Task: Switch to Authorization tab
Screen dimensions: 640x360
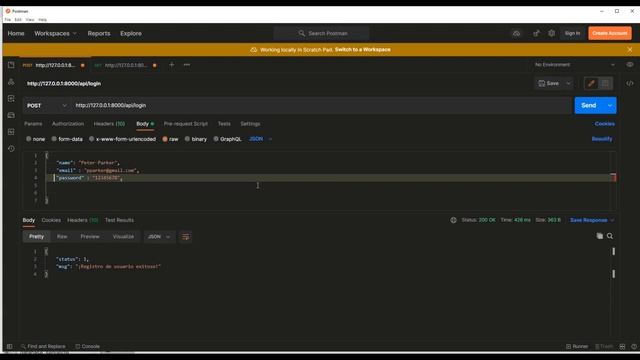Action: point(68,124)
